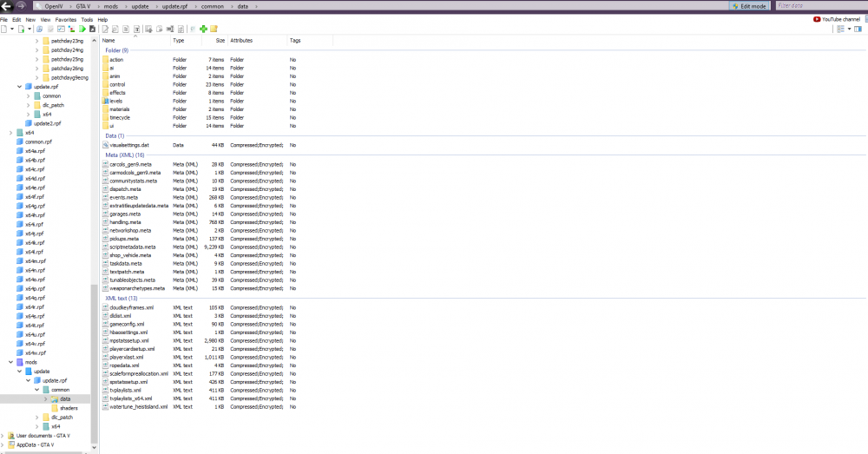
Task: Expand the patchday26ng tree node
Action: (x=37, y=68)
